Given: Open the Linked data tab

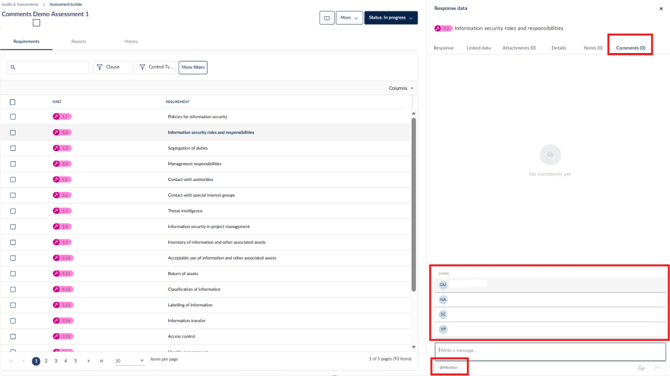Looking at the screenshot, I should [x=479, y=48].
